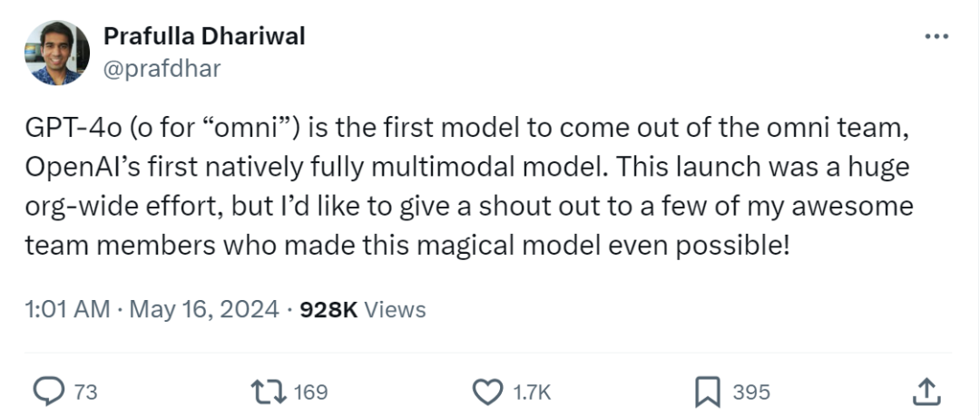
Task: Click the word OpenAI's in tweet text
Action: (x=81, y=168)
